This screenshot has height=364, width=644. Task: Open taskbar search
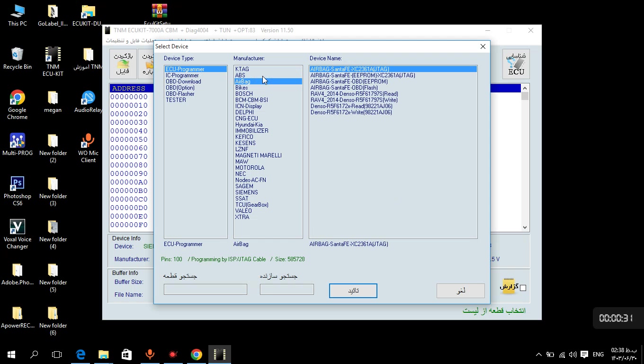tap(34, 354)
